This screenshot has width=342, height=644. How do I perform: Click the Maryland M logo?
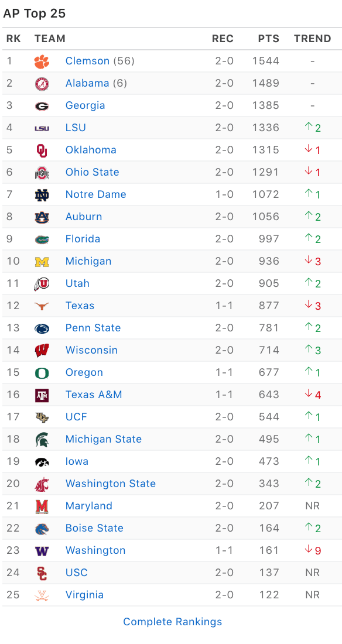tap(42, 506)
